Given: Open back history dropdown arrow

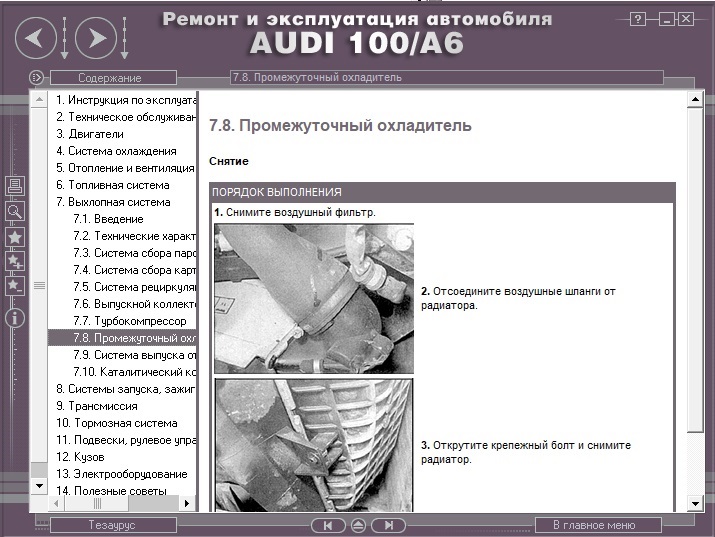Looking at the screenshot, I should (x=64, y=38).
